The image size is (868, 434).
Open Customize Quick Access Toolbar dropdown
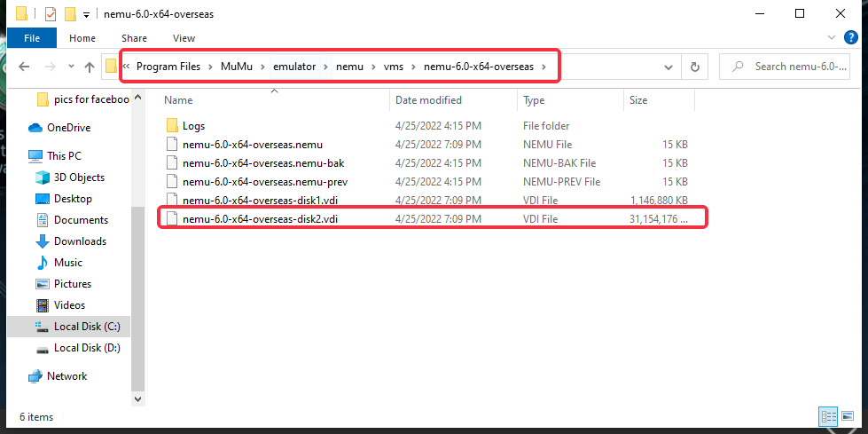point(86,15)
